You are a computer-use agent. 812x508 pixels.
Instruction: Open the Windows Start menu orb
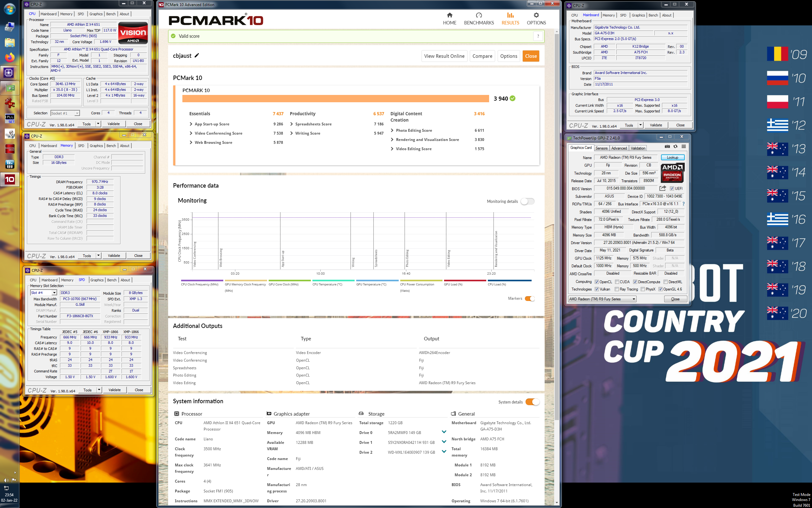pyautogui.click(x=10, y=9)
